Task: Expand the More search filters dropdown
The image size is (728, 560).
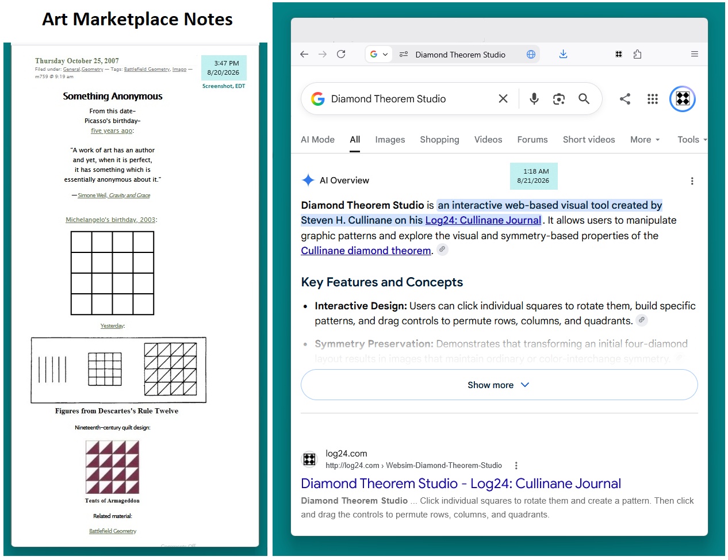Action: pos(645,140)
